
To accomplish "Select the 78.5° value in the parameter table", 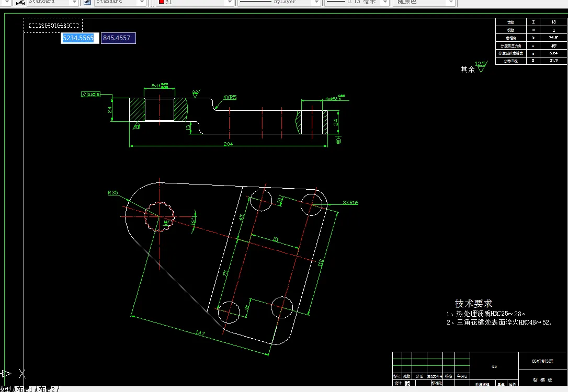I will pyautogui.click(x=553, y=38).
